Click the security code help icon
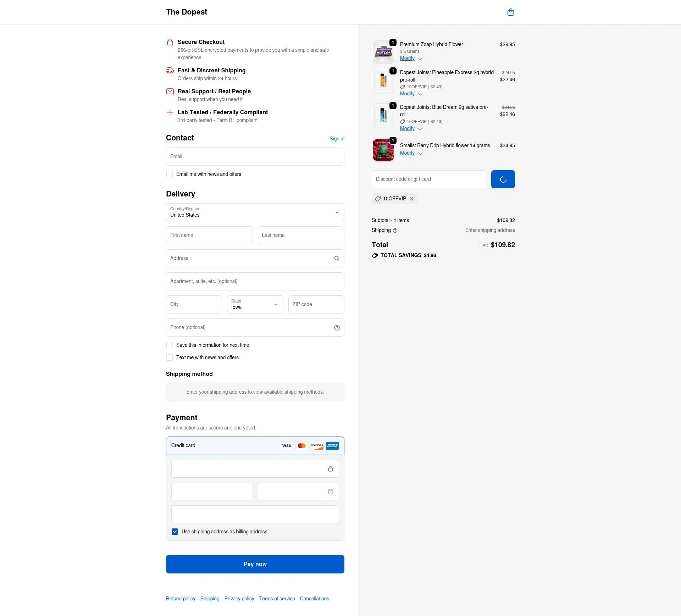 click(x=331, y=492)
